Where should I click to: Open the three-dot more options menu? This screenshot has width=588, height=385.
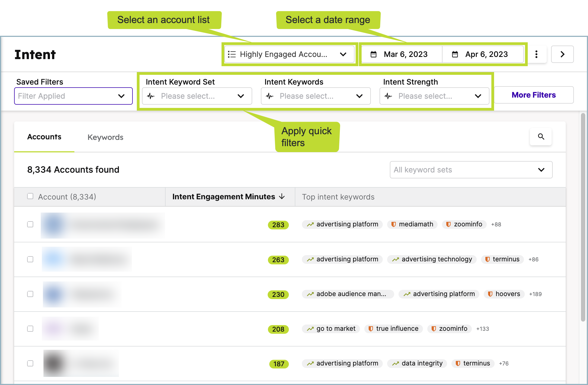pos(536,54)
